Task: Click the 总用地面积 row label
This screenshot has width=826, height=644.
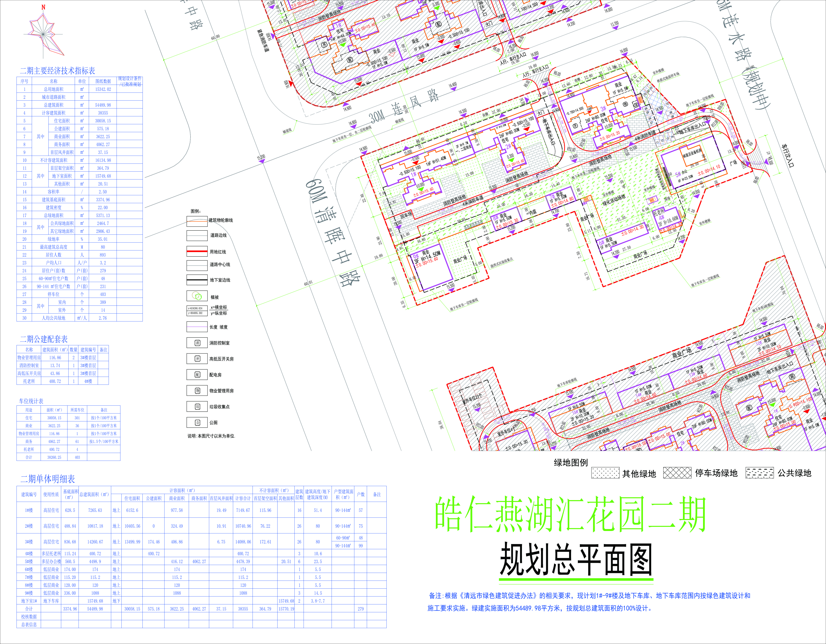Action: [x=53, y=89]
